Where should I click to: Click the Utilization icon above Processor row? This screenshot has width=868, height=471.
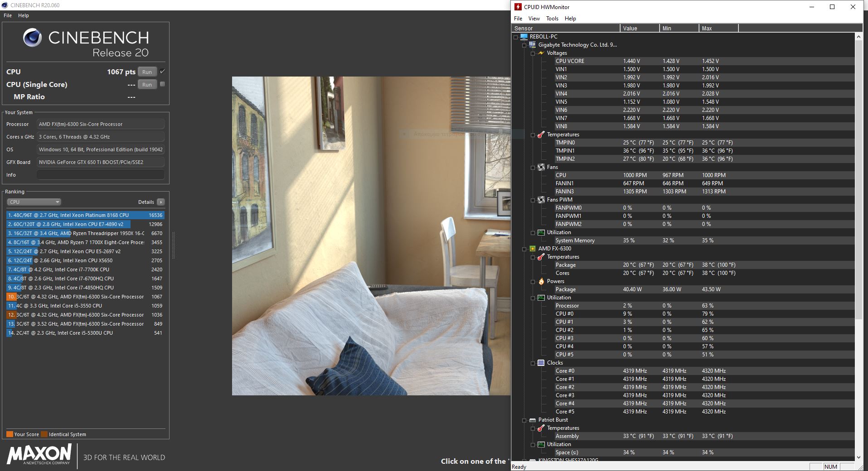(541, 298)
